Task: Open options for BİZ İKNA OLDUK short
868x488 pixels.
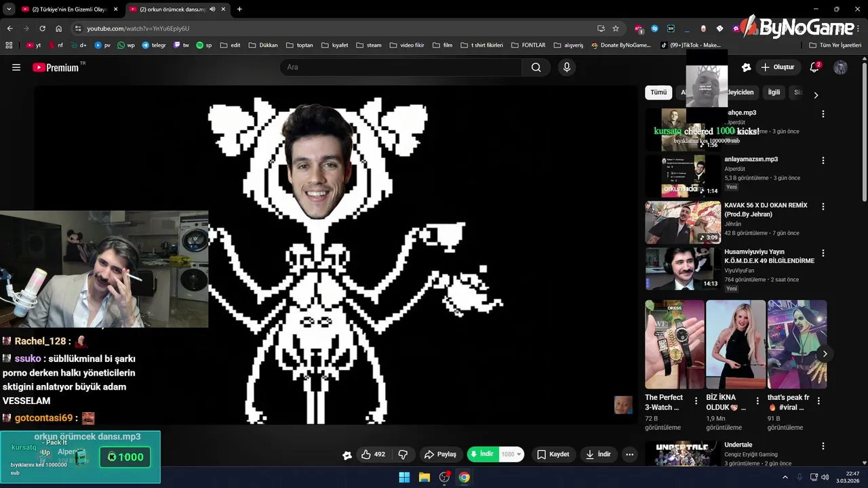Action: point(757,401)
